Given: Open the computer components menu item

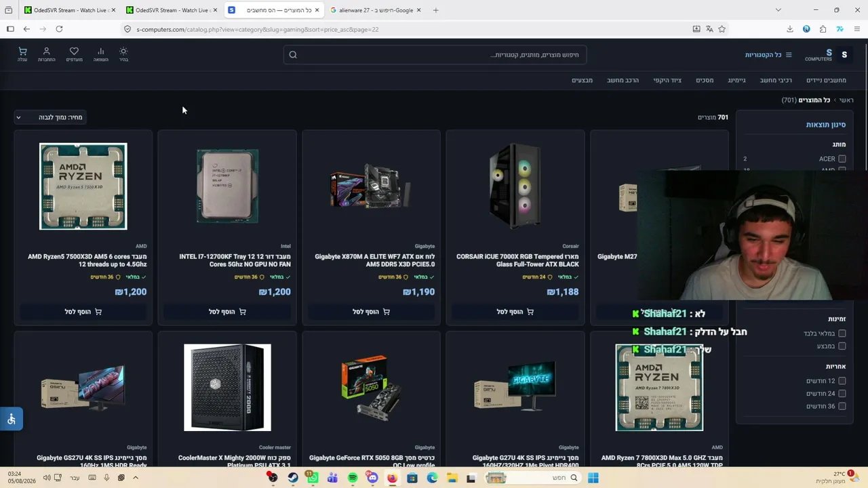Looking at the screenshot, I should [776, 80].
